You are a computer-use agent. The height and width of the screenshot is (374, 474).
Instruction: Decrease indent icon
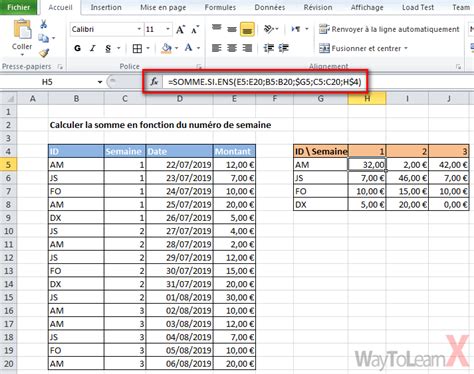[269, 48]
